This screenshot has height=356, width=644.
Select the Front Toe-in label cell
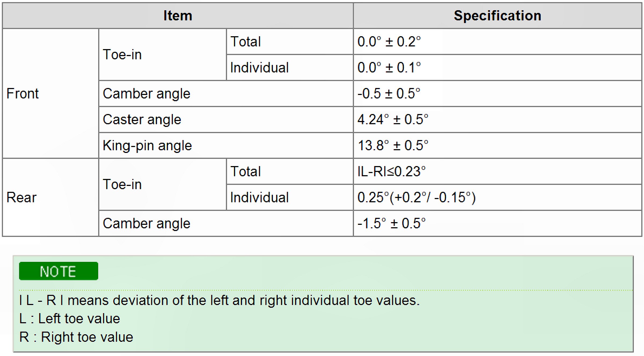pyautogui.click(x=122, y=55)
